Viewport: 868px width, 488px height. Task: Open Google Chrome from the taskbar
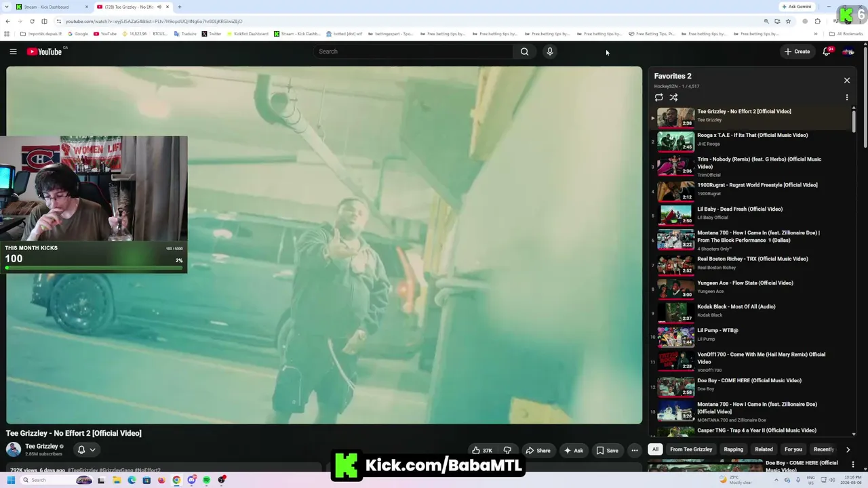(x=176, y=480)
